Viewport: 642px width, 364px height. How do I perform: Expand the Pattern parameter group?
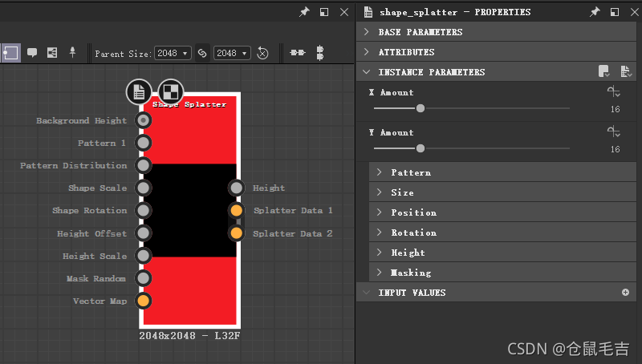tap(503, 172)
